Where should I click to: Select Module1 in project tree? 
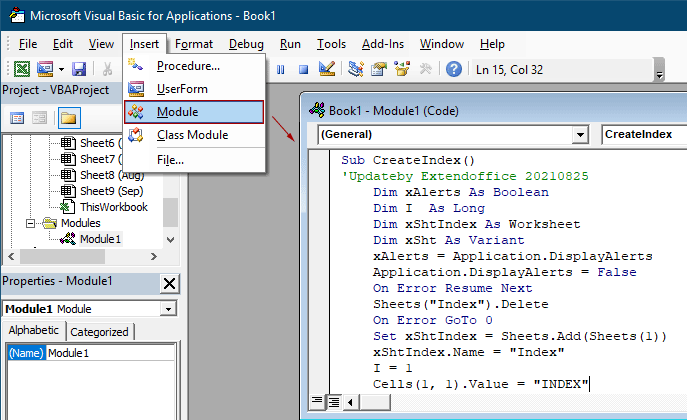100,239
